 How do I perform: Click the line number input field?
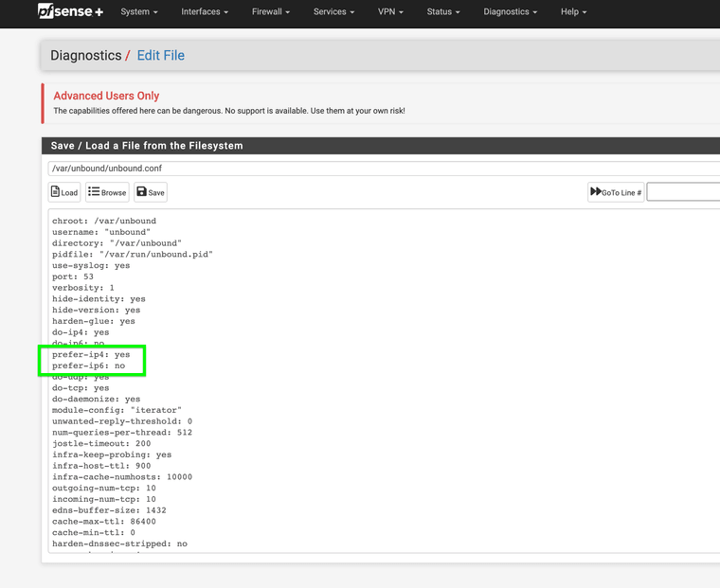(x=683, y=192)
